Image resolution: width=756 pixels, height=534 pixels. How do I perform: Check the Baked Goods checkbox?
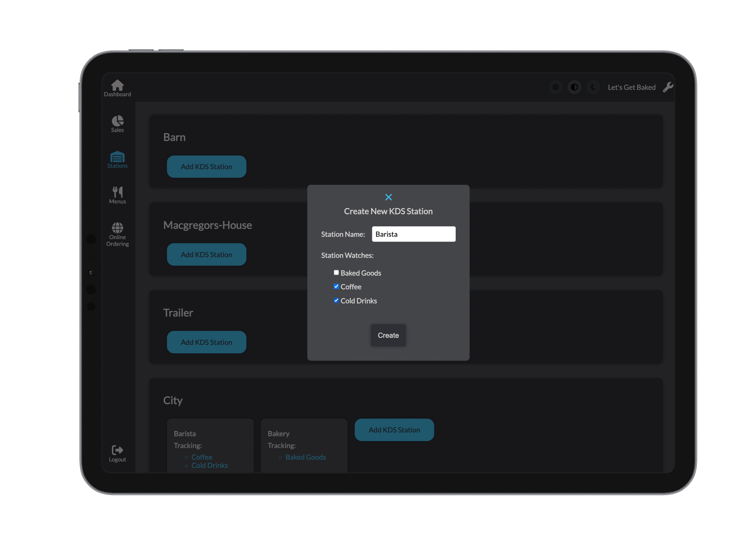coord(336,272)
